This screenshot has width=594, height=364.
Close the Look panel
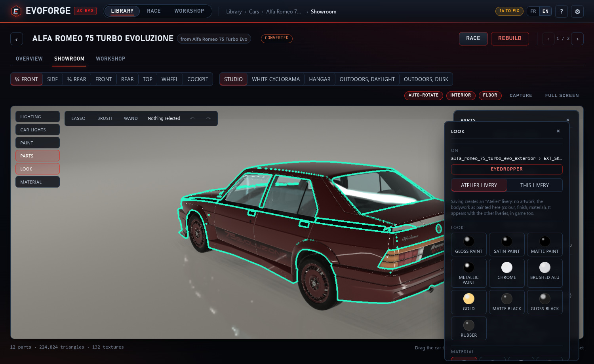[558, 131]
